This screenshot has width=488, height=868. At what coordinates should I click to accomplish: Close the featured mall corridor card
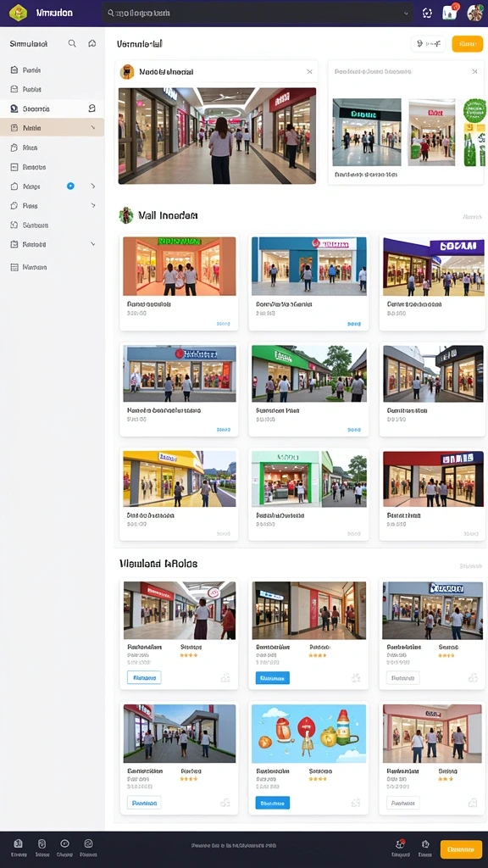(x=309, y=72)
